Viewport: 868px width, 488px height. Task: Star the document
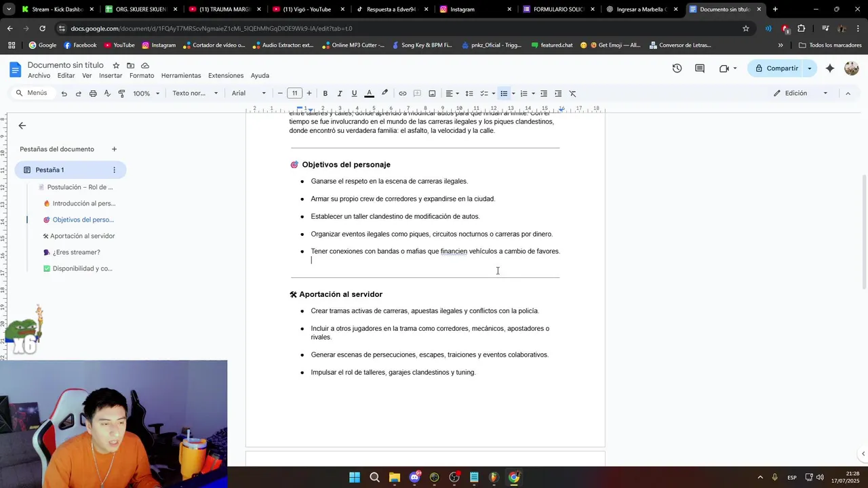coord(116,65)
